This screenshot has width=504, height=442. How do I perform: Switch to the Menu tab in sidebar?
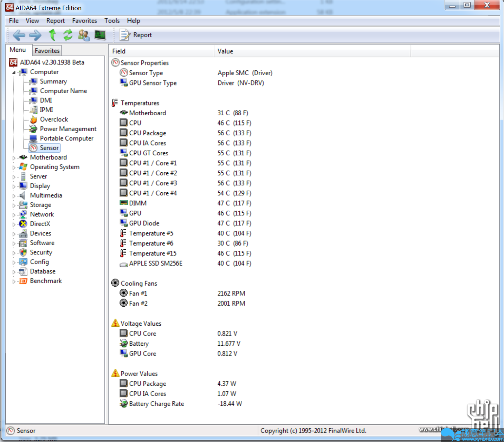pyautogui.click(x=18, y=50)
